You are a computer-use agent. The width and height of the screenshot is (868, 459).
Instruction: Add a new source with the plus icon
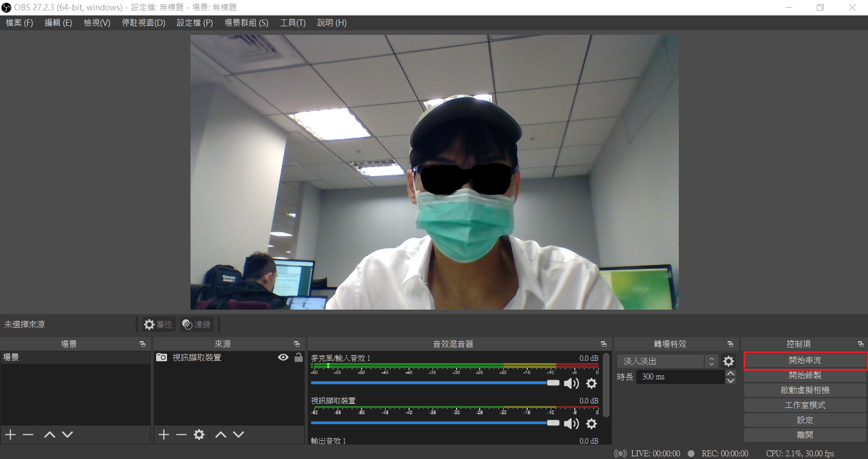pos(164,435)
